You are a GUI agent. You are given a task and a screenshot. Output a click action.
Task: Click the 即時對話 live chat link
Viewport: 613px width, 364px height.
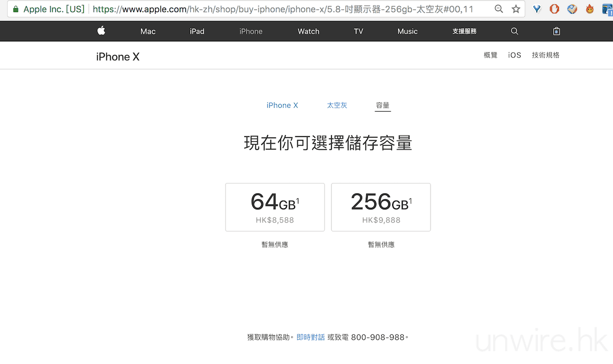tap(310, 337)
